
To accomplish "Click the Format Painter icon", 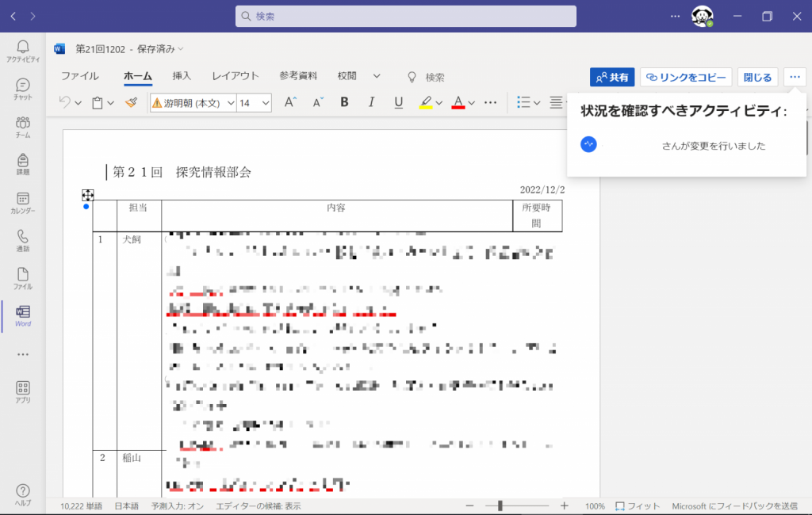I will (x=132, y=102).
